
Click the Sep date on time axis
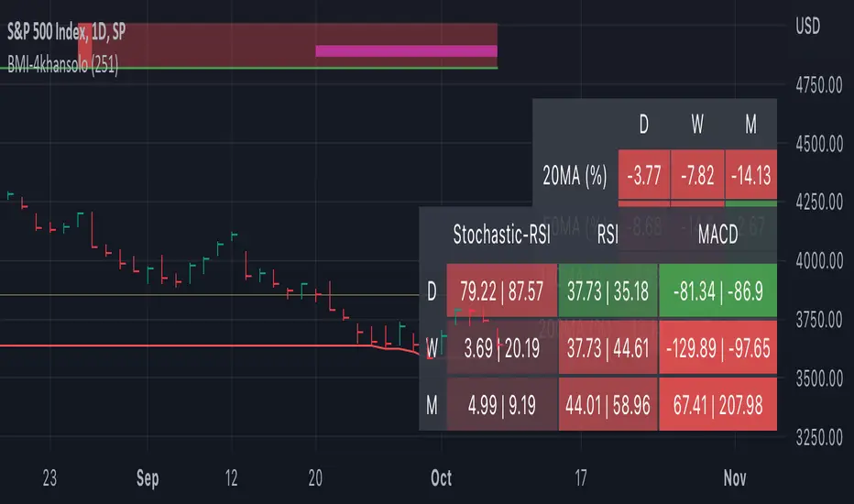click(x=147, y=478)
